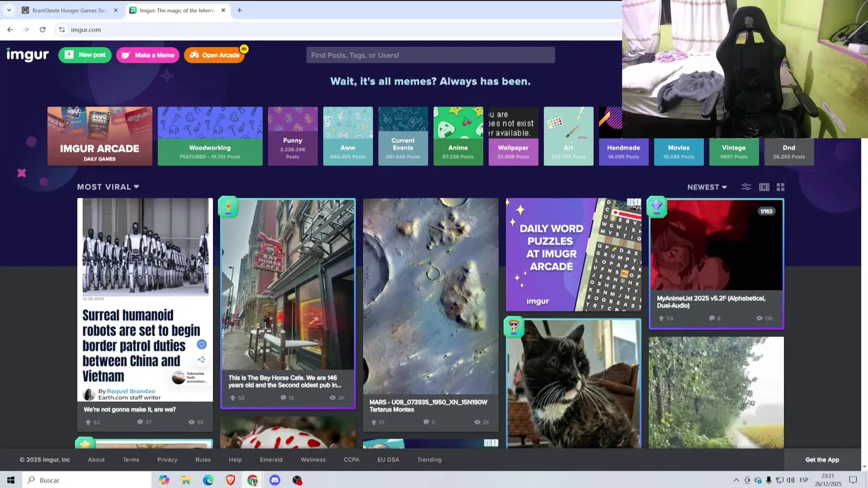Open the Terms footer link
This screenshot has height=488, width=868.
(131, 460)
